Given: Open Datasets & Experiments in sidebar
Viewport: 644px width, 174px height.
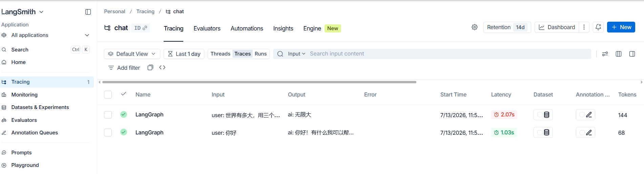Looking at the screenshot, I should tap(47, 107).
